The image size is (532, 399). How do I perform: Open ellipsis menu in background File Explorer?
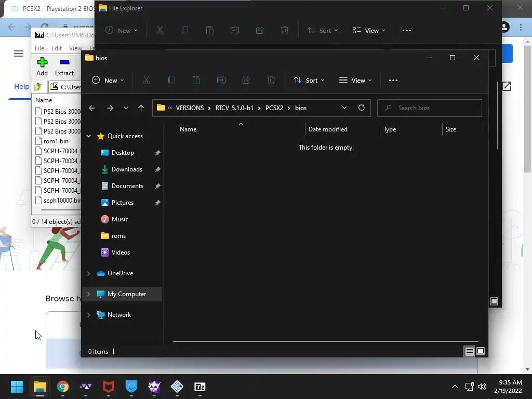(407, 31)
